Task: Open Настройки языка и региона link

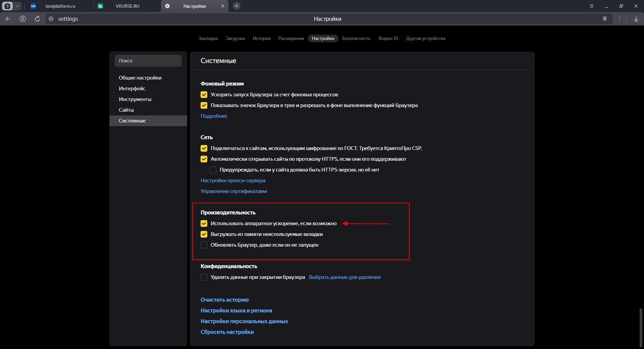Action: (x=236, y=310)
